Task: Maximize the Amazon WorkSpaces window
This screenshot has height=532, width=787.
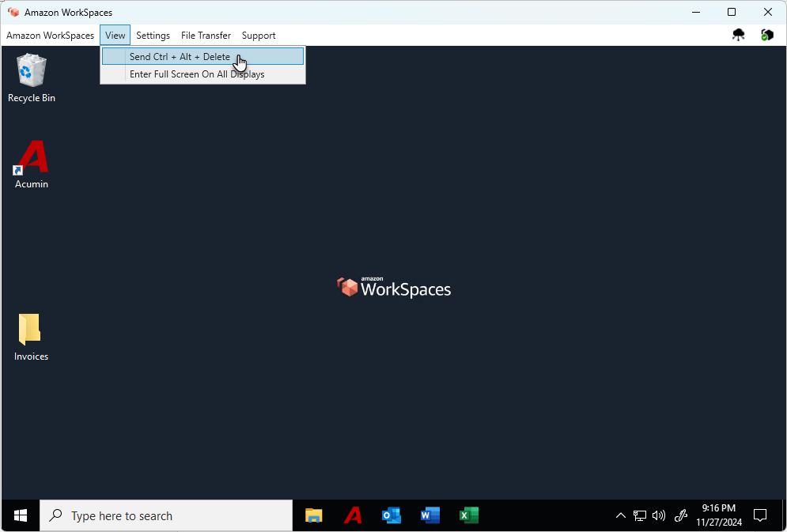Action: (x=732, y=12)
